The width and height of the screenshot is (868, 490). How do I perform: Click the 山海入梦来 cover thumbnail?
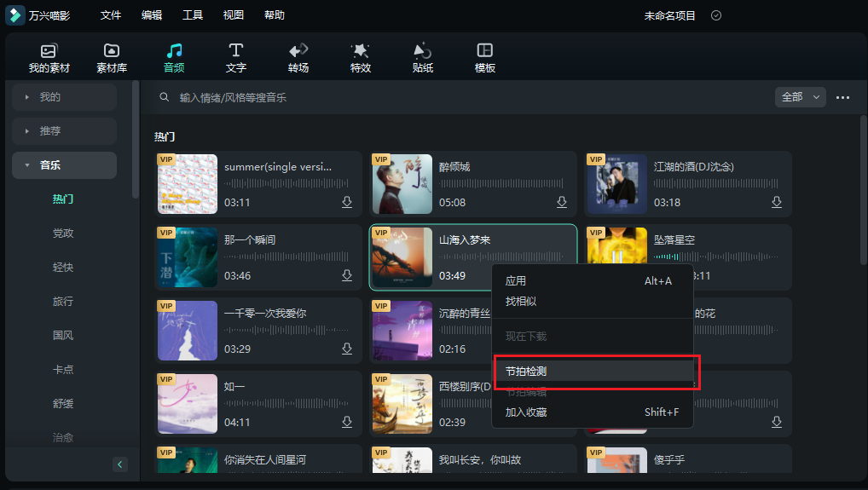(402, 257)
